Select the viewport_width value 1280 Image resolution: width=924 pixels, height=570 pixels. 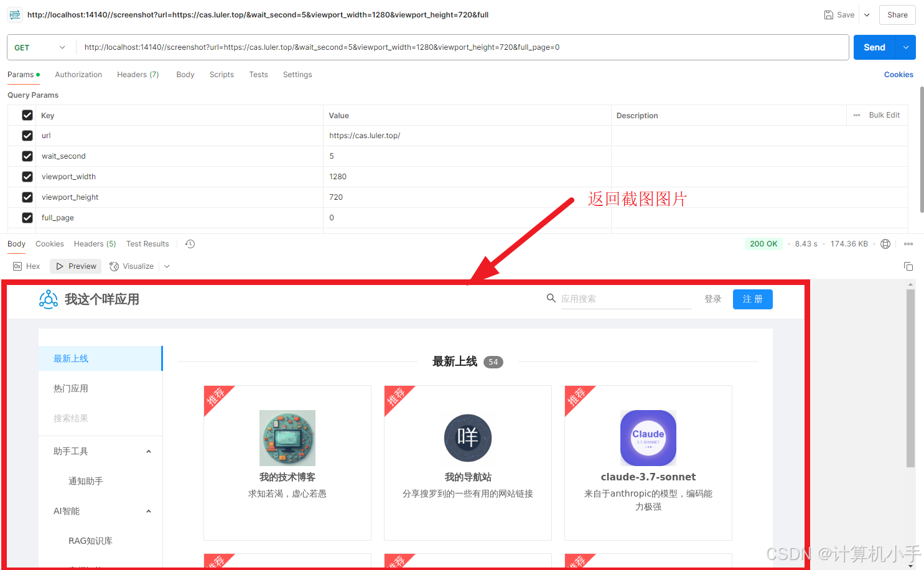point(338,177)
